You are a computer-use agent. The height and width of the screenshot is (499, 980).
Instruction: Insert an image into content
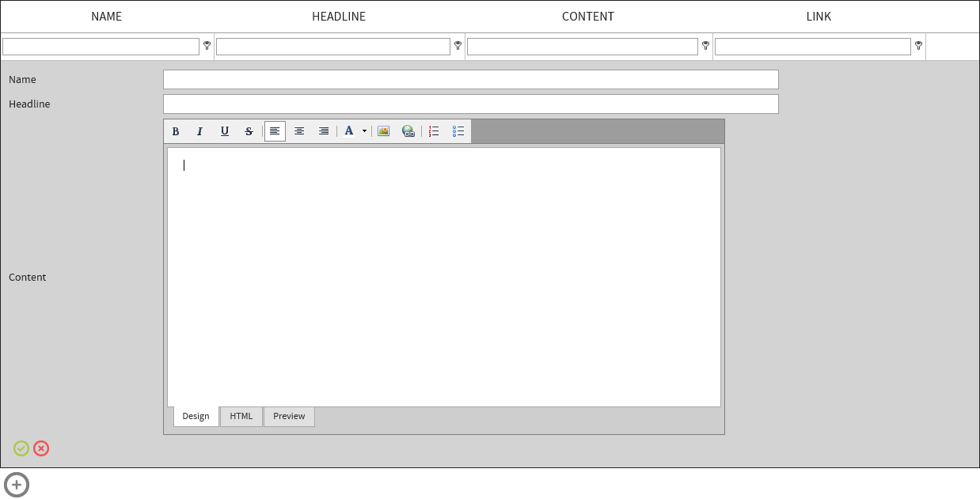pos(384,131)
